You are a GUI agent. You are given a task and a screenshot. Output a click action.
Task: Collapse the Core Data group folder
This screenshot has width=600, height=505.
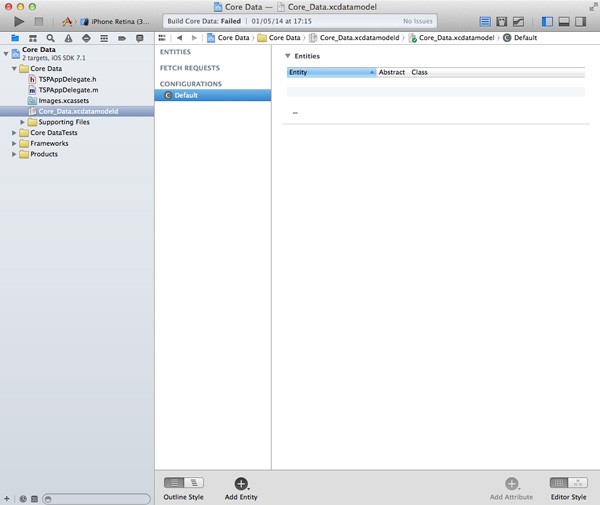(x=14, y=68)
